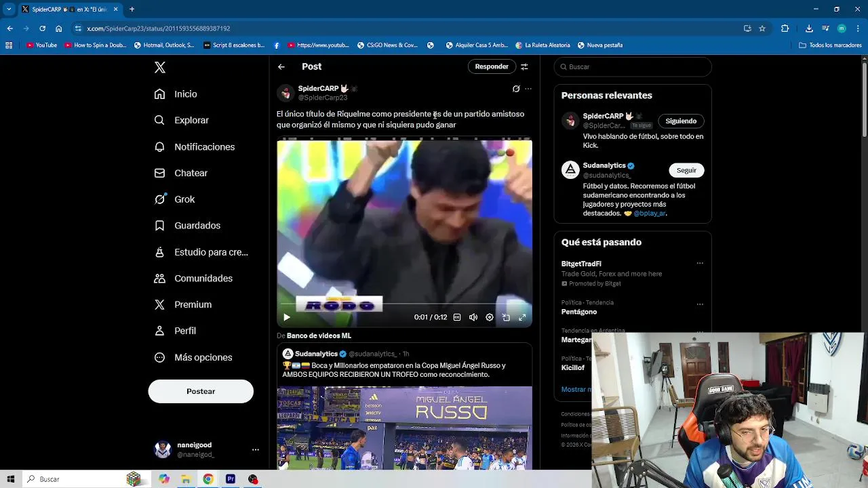Image resolution: width=868 pixels, height=488 pixels.
Task: Click the back arrow beside Post
Action: click(281, 66)
